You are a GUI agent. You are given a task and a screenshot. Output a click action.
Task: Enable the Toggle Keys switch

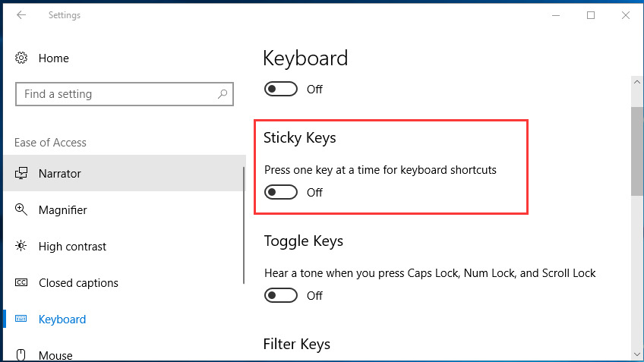click(281, 295)
